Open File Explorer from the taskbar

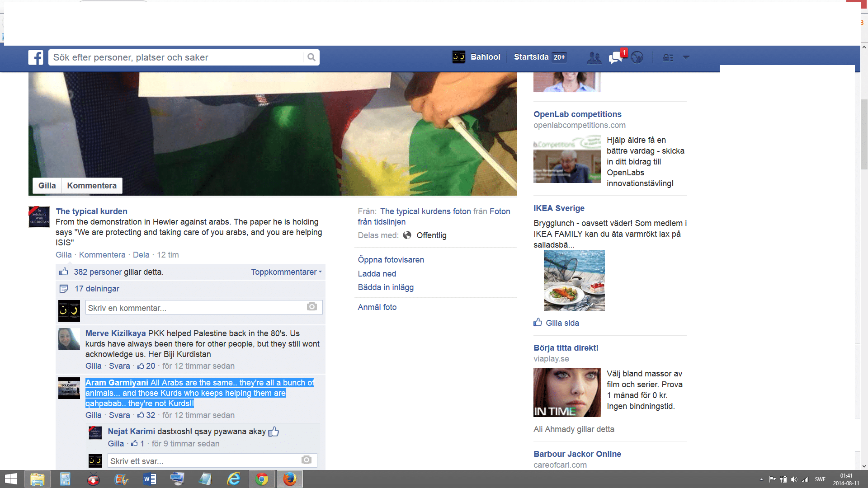[x=37, y=479]
